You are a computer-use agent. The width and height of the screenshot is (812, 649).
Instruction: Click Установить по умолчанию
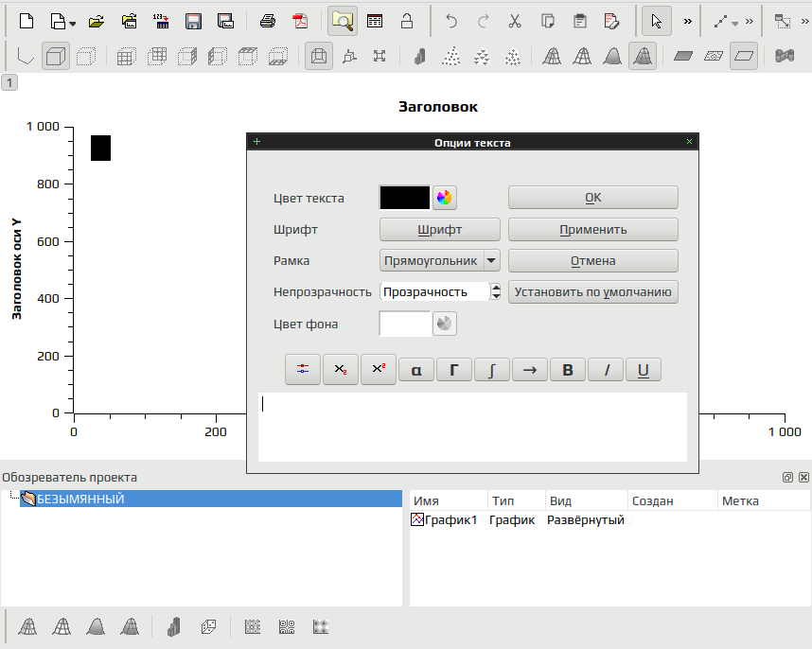tap(593, 292)
